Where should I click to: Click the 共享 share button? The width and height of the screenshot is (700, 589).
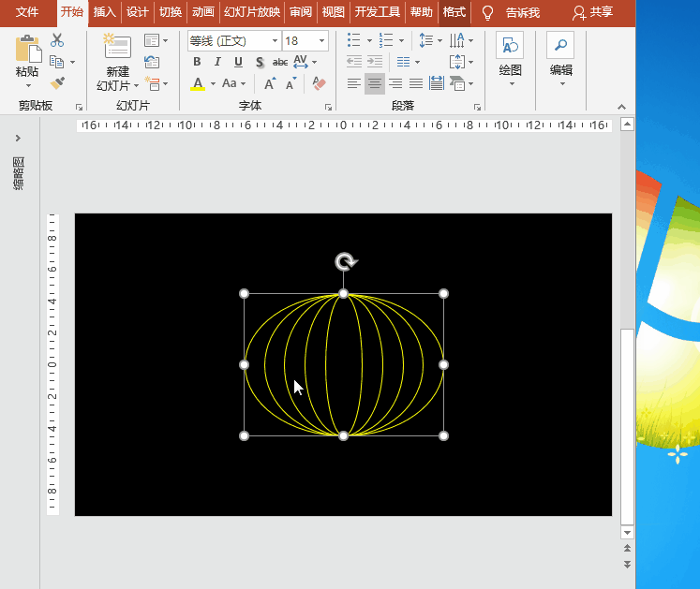click(x=592, y=12)
